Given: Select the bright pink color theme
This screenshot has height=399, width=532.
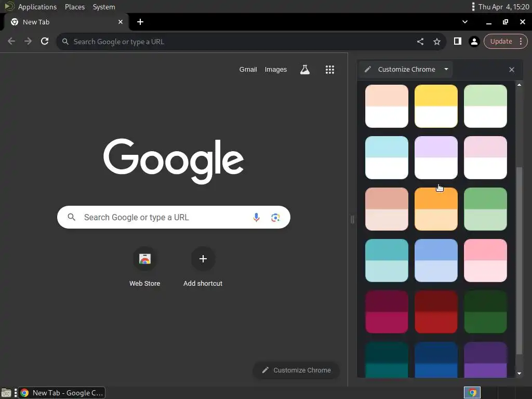Looking at the screenshot, I should [485, 260].
